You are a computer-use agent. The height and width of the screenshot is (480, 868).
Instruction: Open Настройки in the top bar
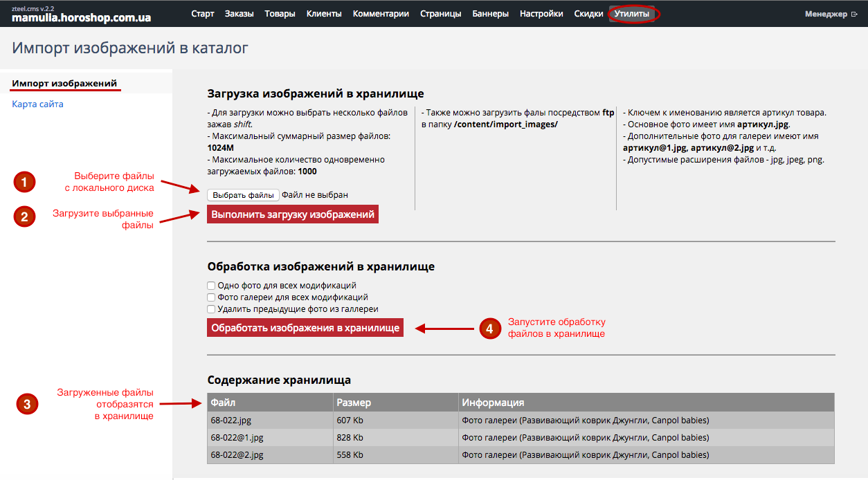coord(541,14)
